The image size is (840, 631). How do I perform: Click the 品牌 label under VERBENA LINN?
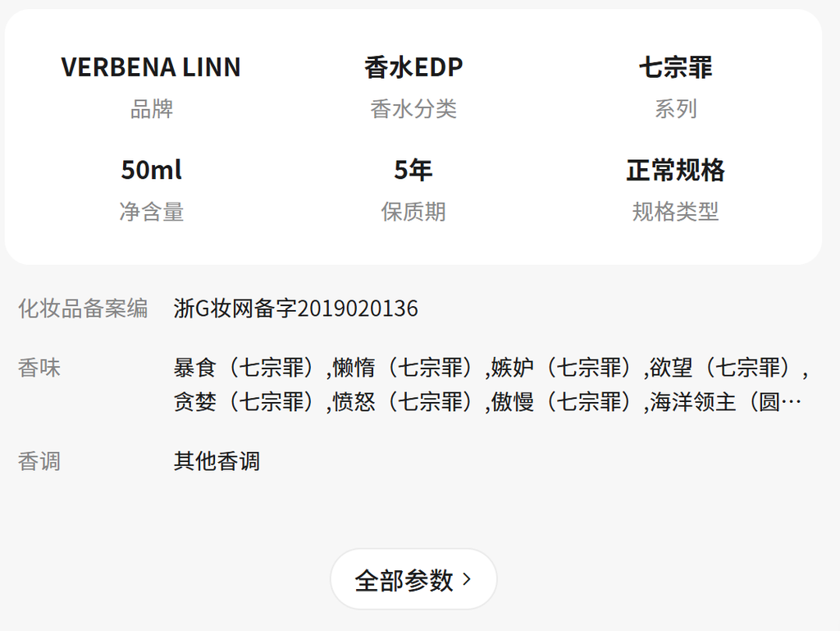[151, 109]
